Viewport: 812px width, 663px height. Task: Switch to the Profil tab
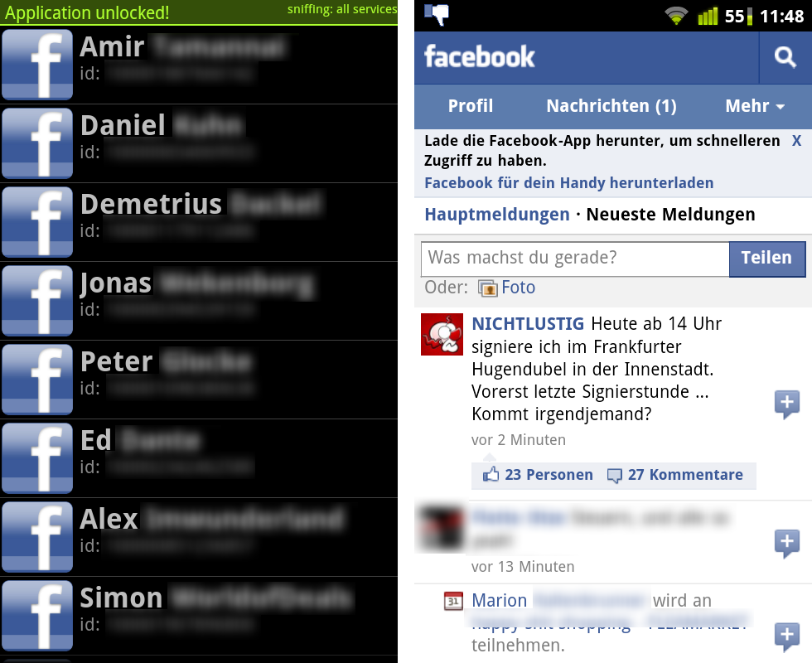471,106
